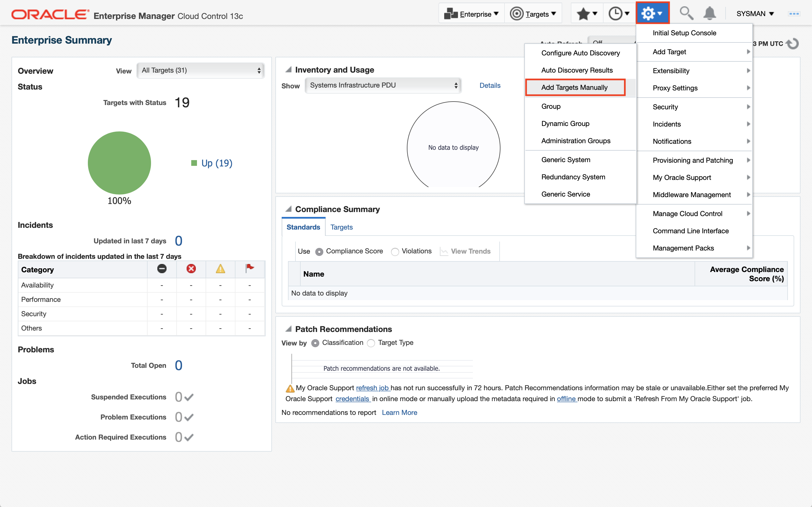
Task: Open the Favorites star menu
Action: coord(587,14)
